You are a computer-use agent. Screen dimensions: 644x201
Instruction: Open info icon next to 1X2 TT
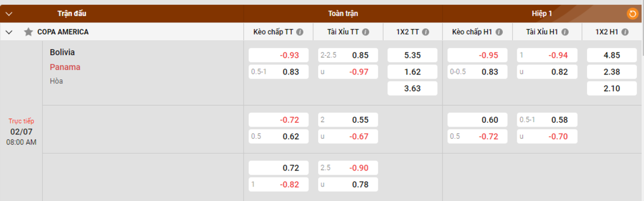point(426,32)
